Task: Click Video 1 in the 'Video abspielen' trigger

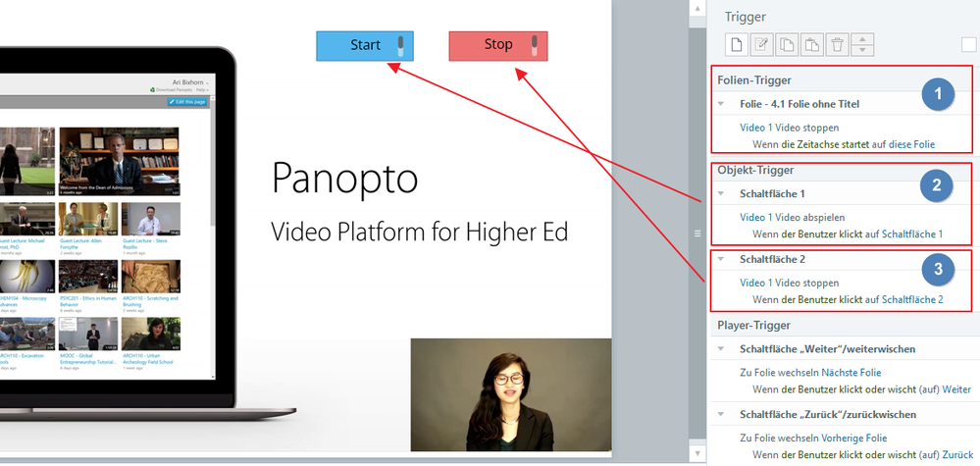Action: pyautogui.click(x=756, y=218)
